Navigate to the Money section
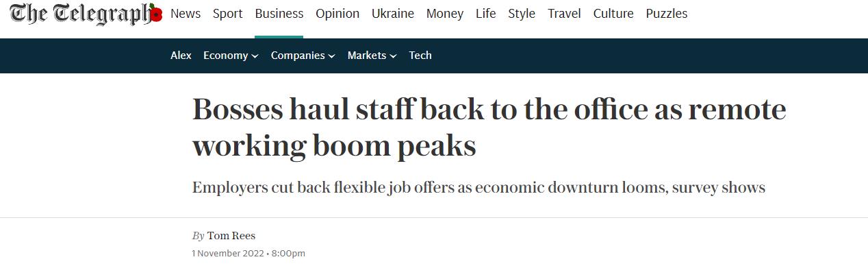The height and width of the screenshot is (266, 868). [x=445, y=14]
